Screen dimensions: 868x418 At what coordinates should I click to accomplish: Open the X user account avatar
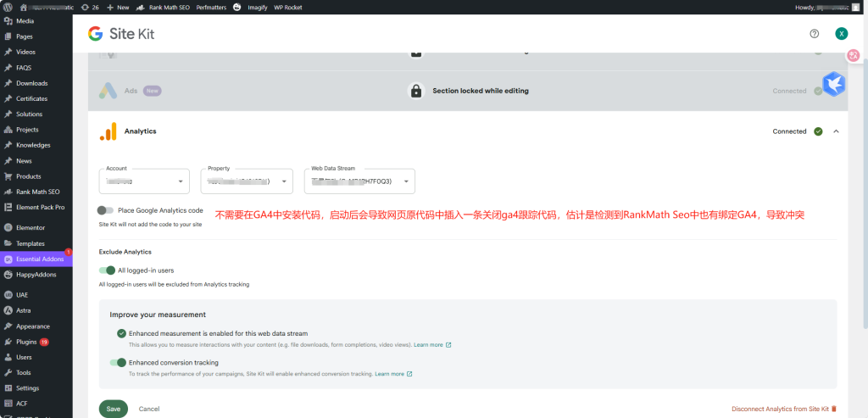pyautogui.click(x=842, y=34)
